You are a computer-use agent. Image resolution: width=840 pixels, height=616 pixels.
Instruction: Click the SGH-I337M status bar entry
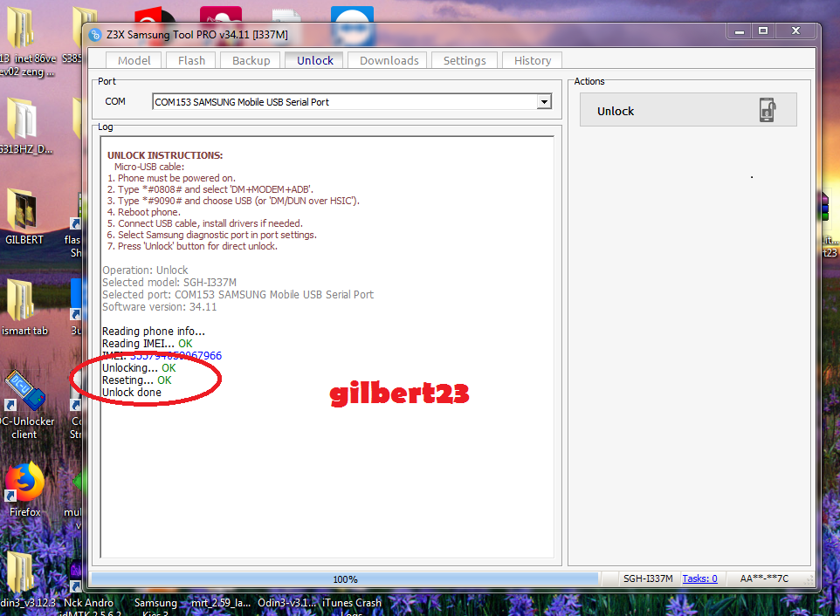[648, 578]
